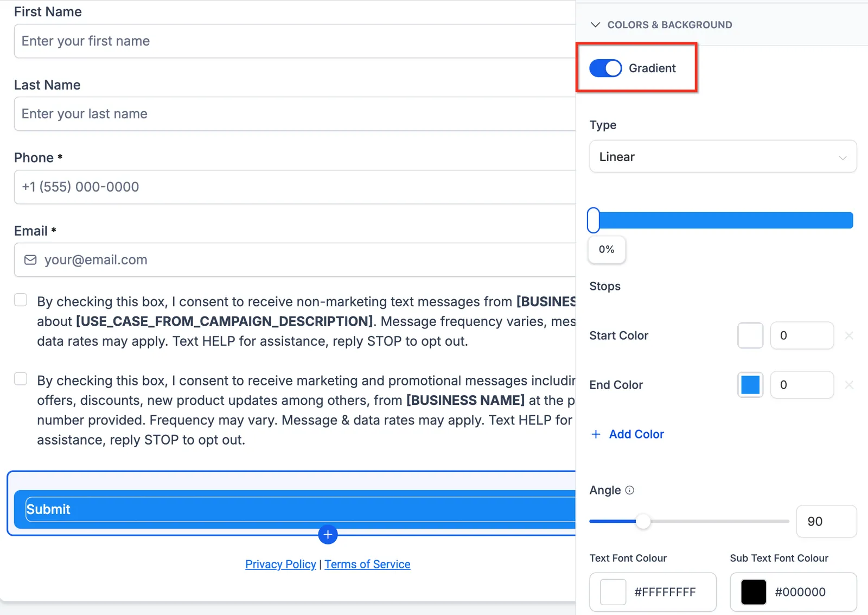The height and width of the screenshot is (615, 868).
Task: Remove the End Color stop with its X icon
Action: point(849,385)
